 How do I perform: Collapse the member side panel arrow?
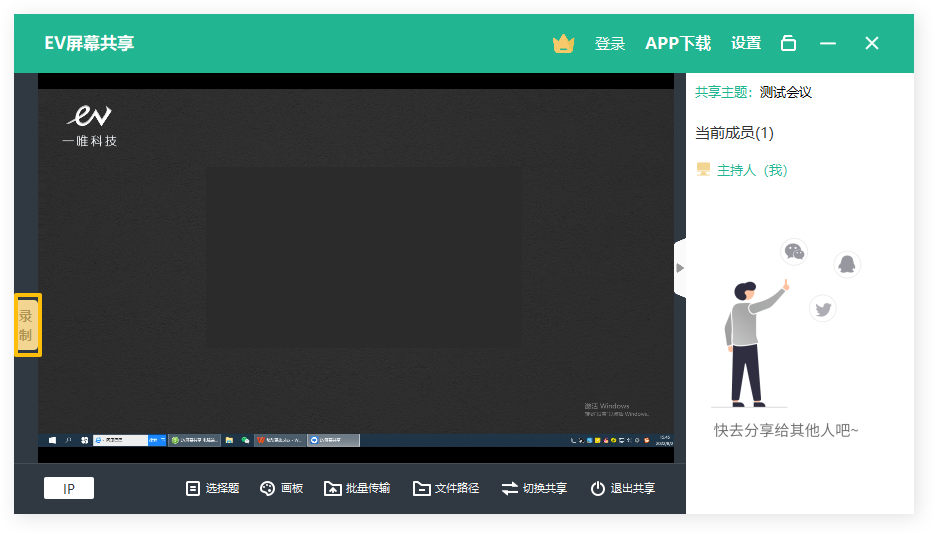pyautogui.click(x=680, y=268)
